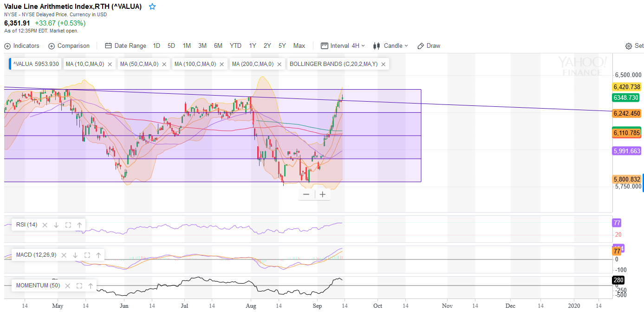Click the BOLLINGER BANDS (C,20,2,MA,Y) label
This screenshot has width=644, height=318.
(x=333, y=64)
